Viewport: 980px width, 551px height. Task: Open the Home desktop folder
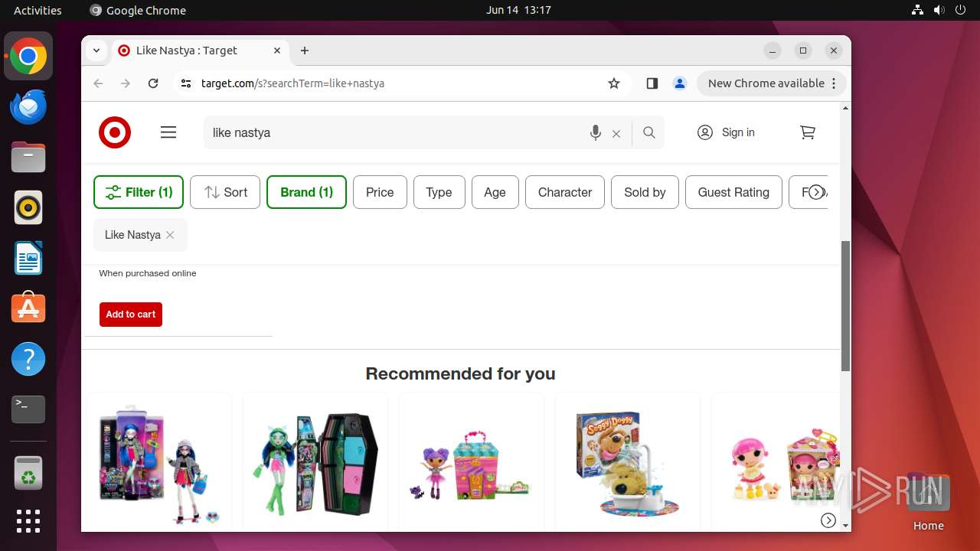pyautogui.click(x=928, y=501)
